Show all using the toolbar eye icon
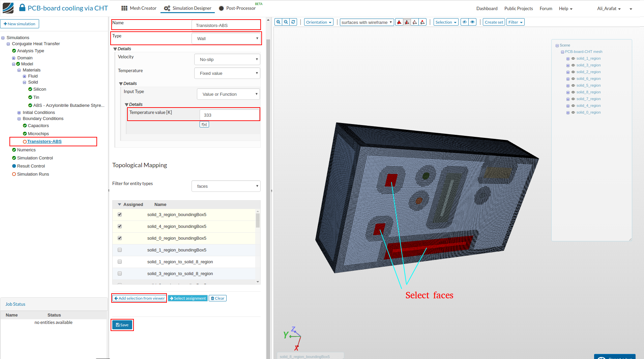The height and width of the screenshot is (359, 644). coord(472,22)
